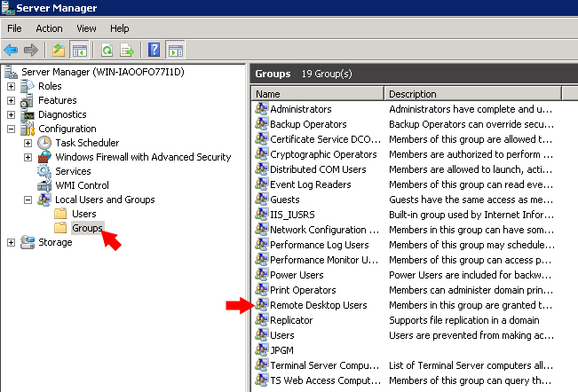Open the Action menu
The height and width of the screenshot is (392, 578).
[x=49, y=28]
